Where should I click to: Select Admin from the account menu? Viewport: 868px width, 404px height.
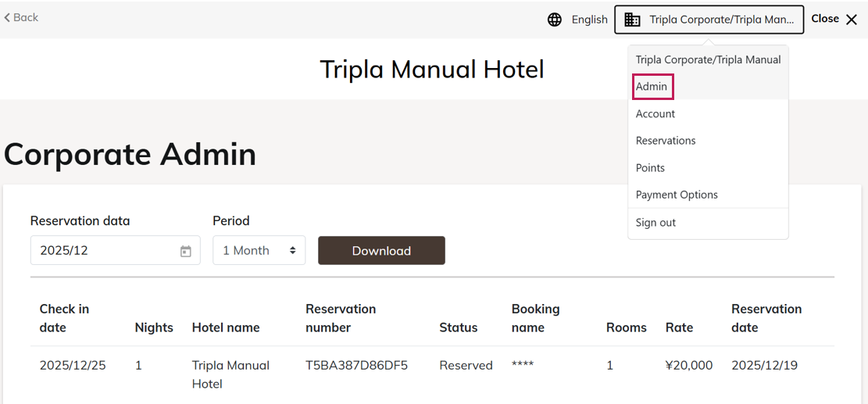pos(652,87)
